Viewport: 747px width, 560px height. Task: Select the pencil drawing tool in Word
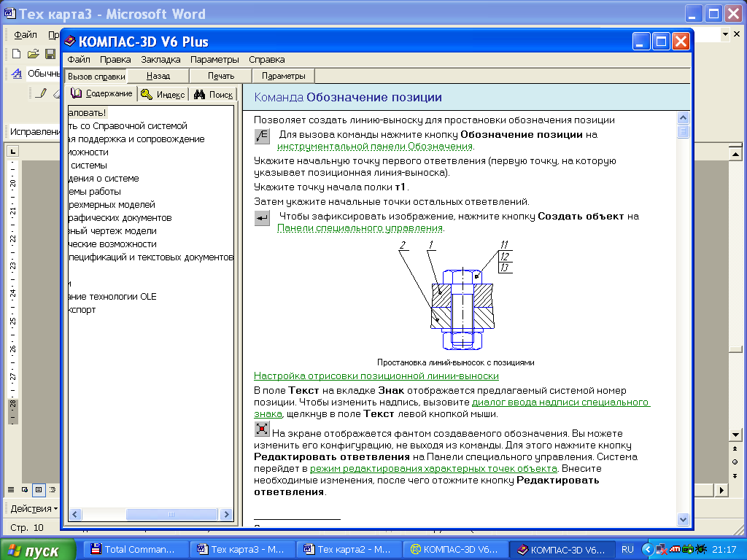[42, 93]
